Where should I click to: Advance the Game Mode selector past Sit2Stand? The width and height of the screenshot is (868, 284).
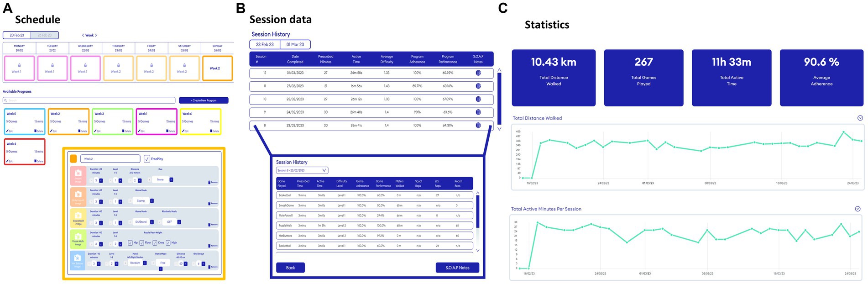pyautogui.click(x=152, y=222)
